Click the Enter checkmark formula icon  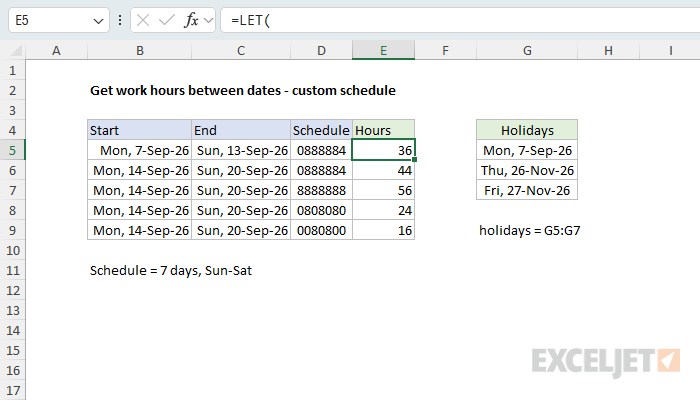167,20
